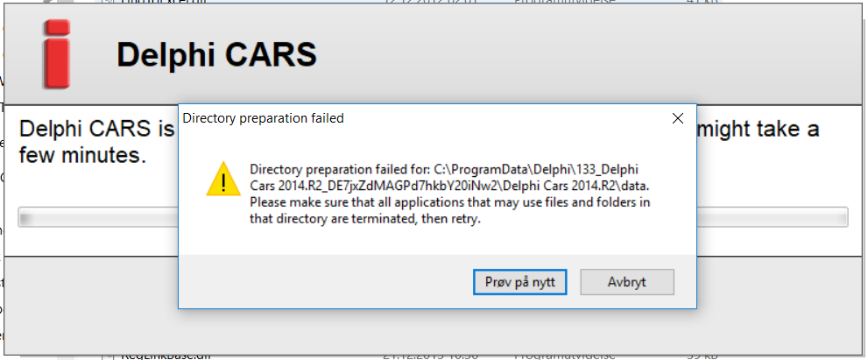This screenshot has width=868, height=360.
Task: Click the 'Avbryt' cancel button
Action: 626,282
